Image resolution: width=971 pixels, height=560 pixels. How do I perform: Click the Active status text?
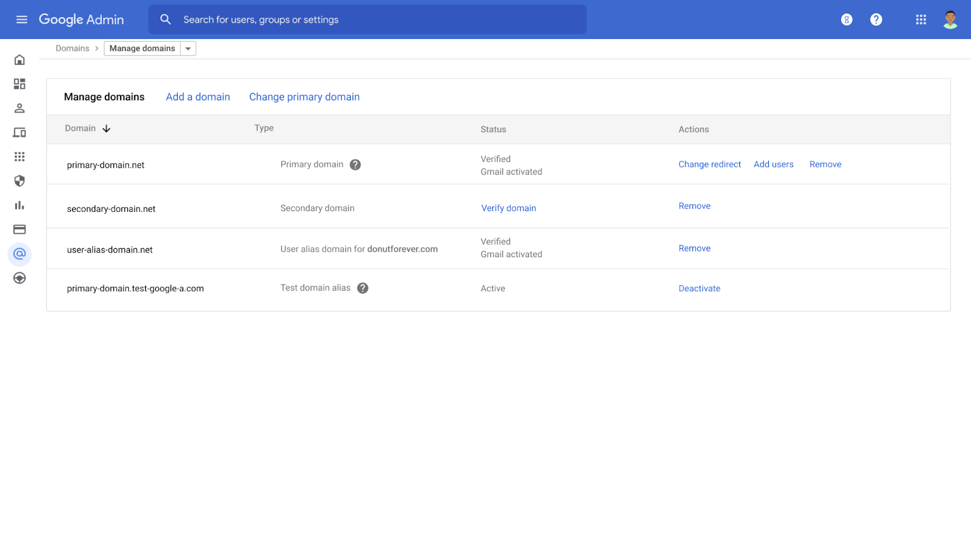493,289
